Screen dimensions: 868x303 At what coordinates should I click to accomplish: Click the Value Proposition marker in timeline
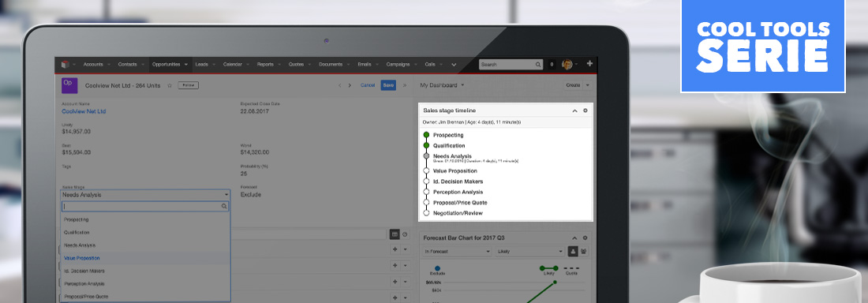pos(426,170)
